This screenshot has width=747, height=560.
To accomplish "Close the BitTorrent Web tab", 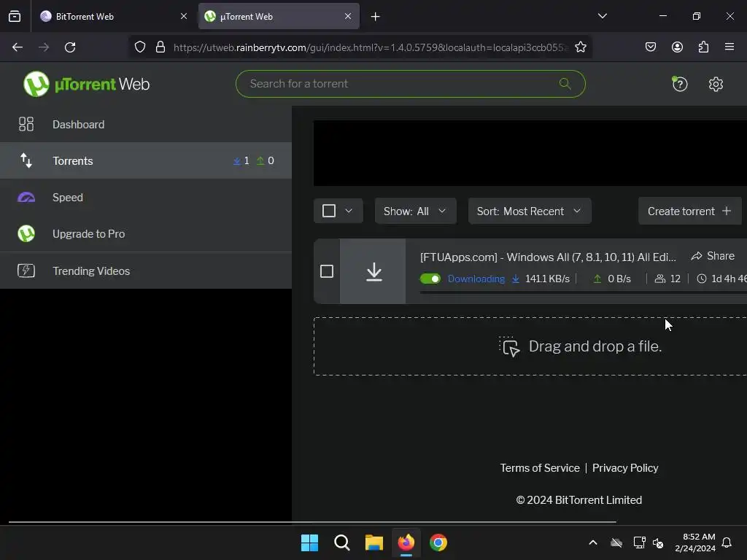I will point(184,16).
